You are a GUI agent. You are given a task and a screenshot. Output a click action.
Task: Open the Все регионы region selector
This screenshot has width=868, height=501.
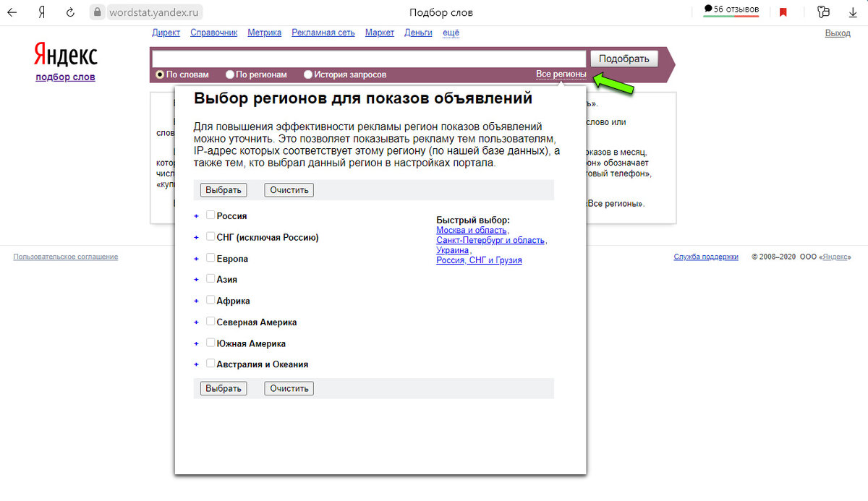coord(561,74)
